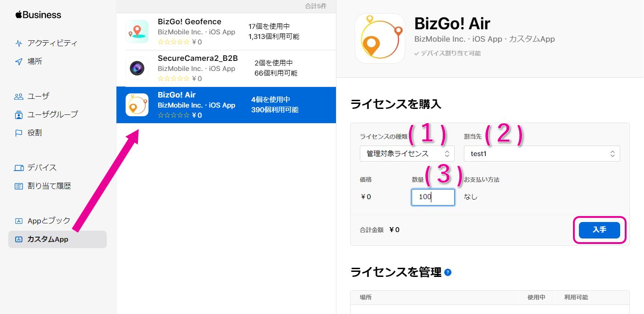Click the デバイス devices icon
The height and width of the screenshot is (314, 644).
tap(19, 168)
